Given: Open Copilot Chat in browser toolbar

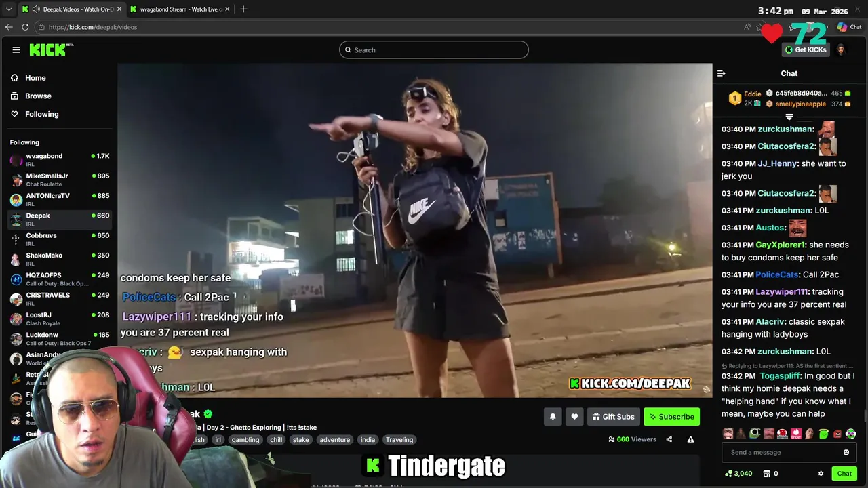Looking at the screenshot, I should (849, 27).
